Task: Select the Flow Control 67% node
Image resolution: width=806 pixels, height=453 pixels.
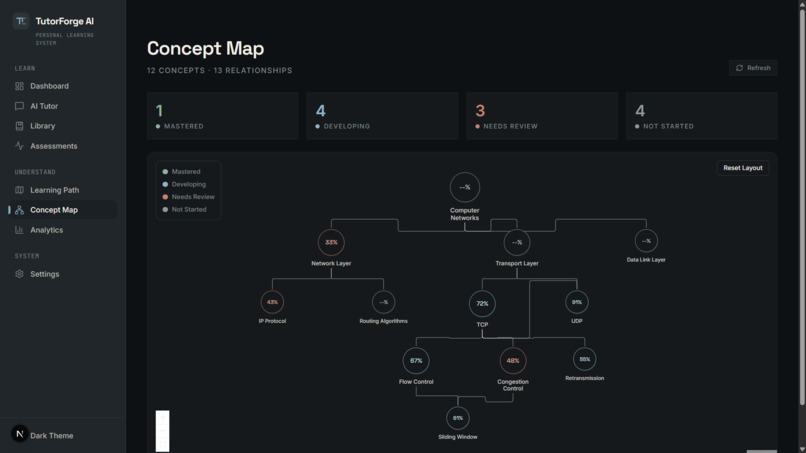Action: point(416,360)
